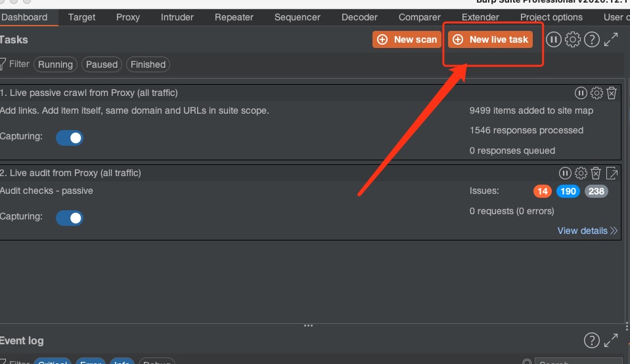Open the Proxy tab
The height and width of the screenshot is (364, 630).
(127, 17)
